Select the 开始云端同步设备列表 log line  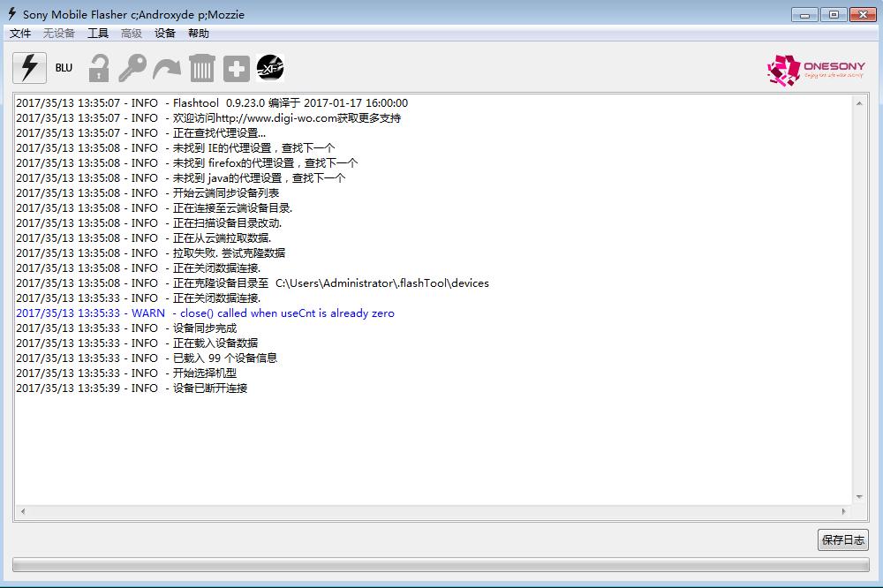[x=147, y=193]
